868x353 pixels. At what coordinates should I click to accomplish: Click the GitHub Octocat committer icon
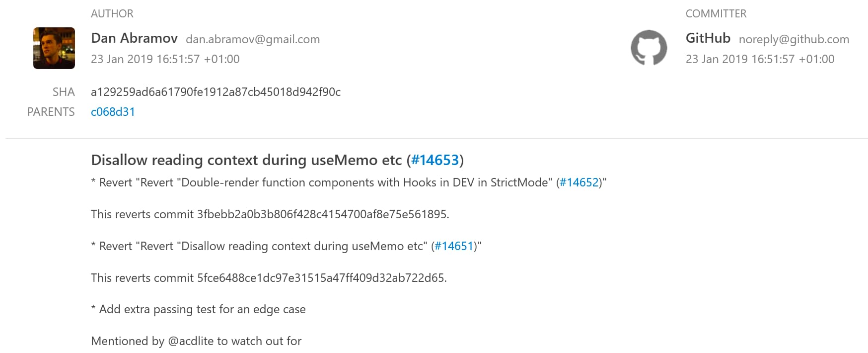click(649, 48)
